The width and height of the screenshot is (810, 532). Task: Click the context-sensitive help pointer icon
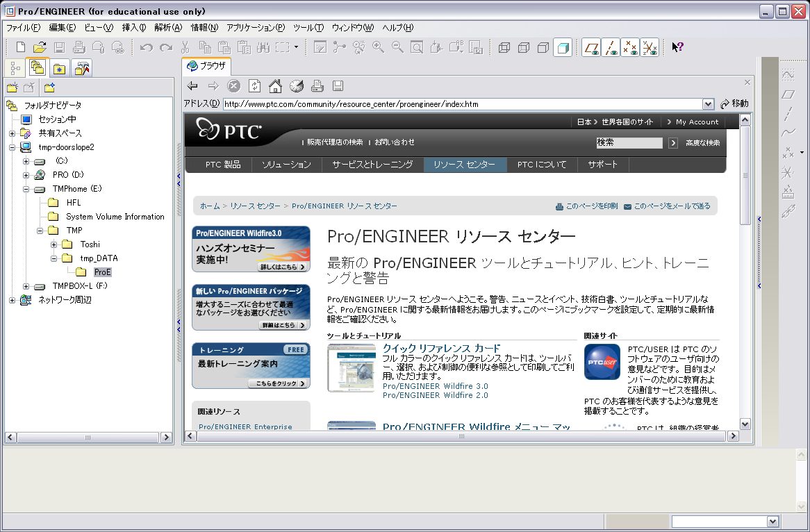[x=677, y=47]
